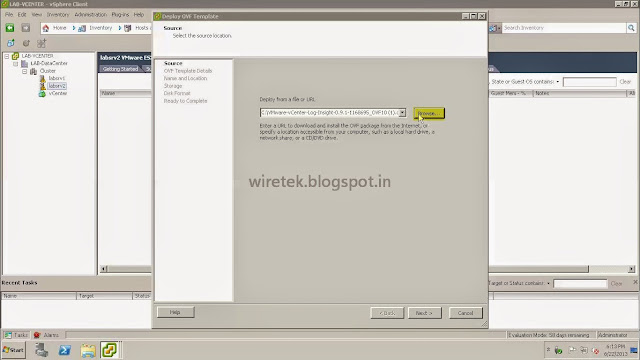Open the Plug-ins menu
The image size is (640, 360).
pyautogui.click(x=120, y=14)
